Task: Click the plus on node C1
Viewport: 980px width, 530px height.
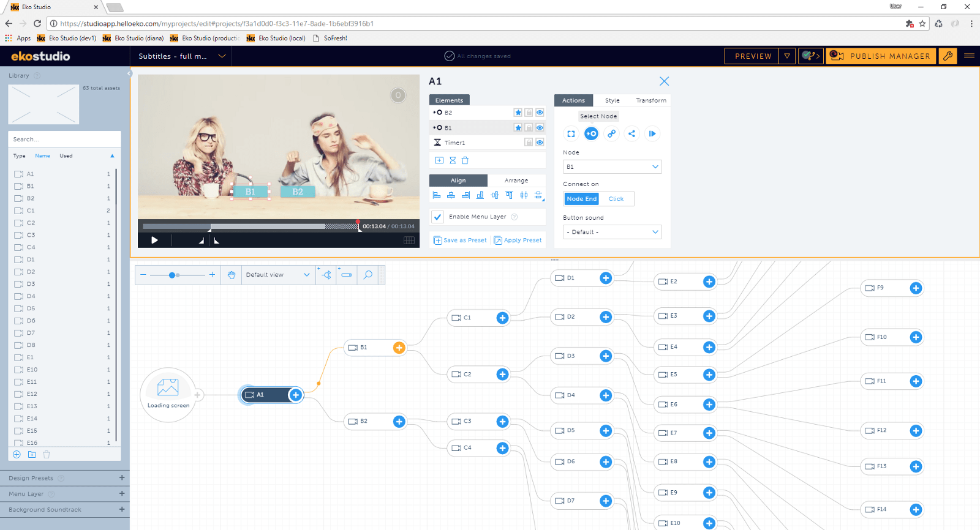Action: click(502, 318)
